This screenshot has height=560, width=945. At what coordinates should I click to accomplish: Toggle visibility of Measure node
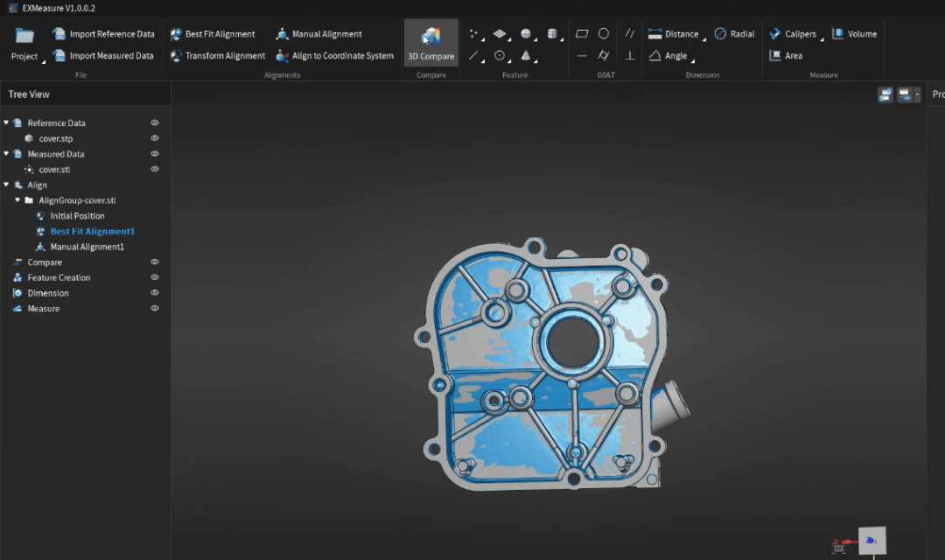pyautogui.click(x=154, y=308)
